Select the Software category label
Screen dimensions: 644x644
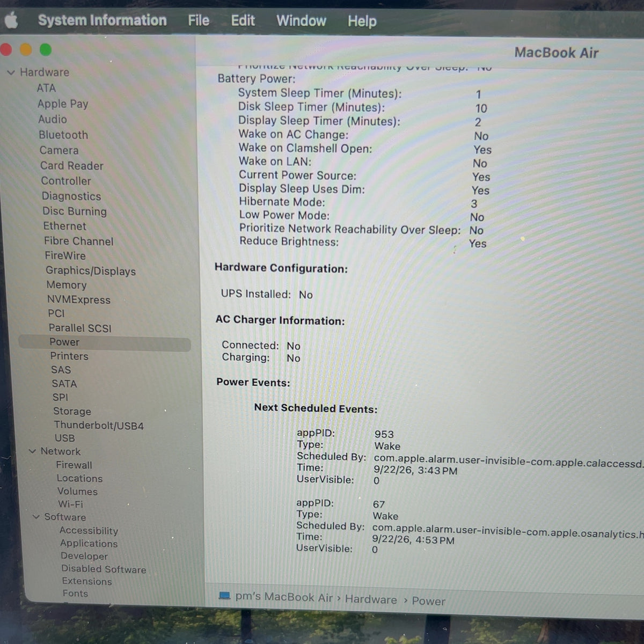tap(65, 517)
